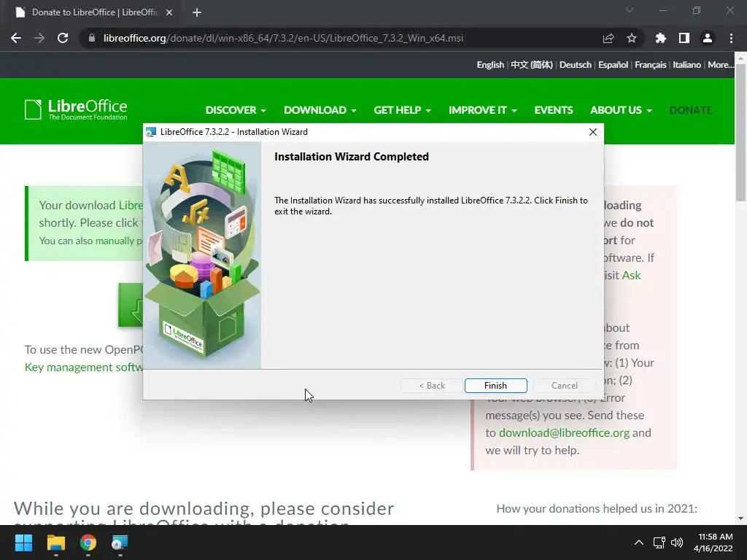
Task: Click the browser forward arrow
Action: [x=39, y=38]
